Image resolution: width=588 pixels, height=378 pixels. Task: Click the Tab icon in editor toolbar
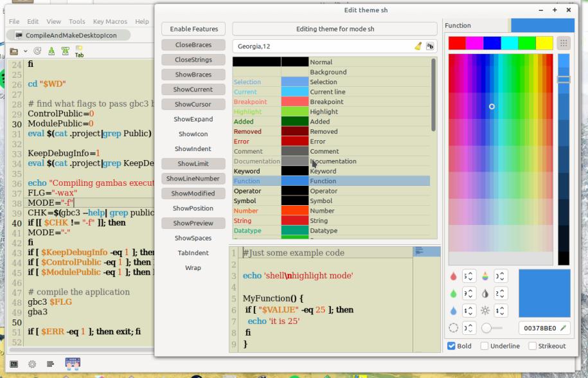pyautogui.click(x=79, y=51)
